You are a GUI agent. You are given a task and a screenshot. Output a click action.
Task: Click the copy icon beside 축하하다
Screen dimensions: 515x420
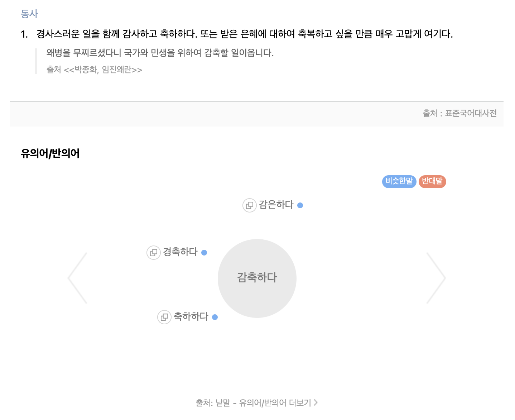click(x=164, y=317)
